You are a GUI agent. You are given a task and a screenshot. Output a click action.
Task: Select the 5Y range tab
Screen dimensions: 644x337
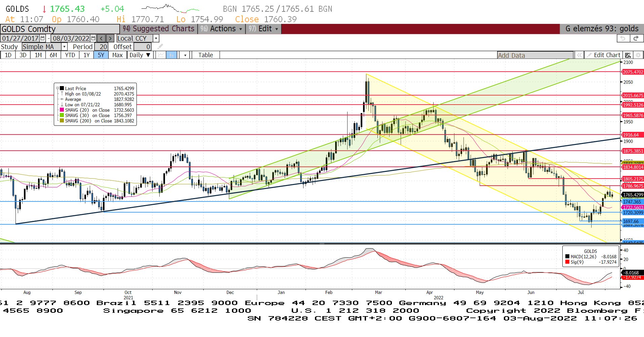[101, 55]
